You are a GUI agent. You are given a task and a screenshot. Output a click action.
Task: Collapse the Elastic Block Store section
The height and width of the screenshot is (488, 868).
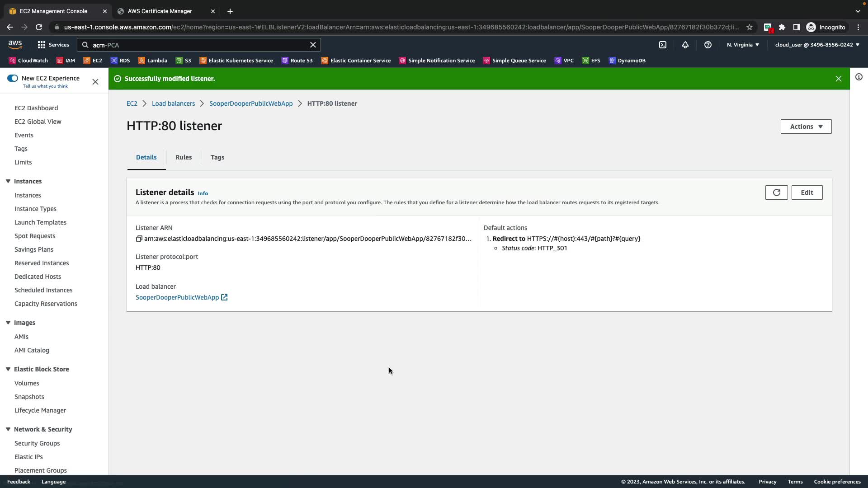8,369
